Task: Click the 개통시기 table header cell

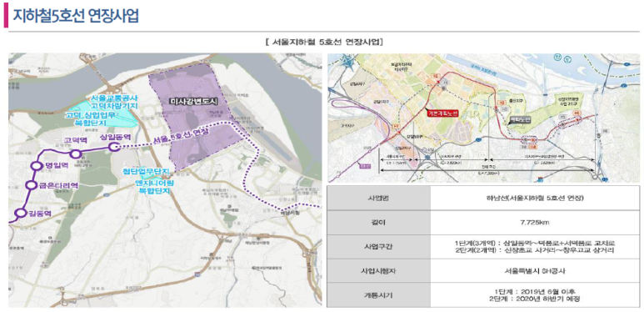Action: click(x=378, y=294)
